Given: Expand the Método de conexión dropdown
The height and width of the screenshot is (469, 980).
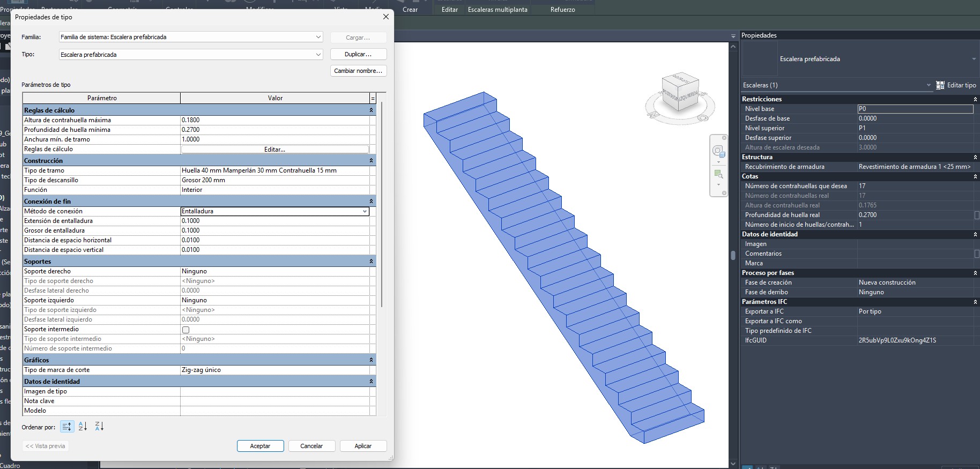Looking at the screenshot, I should coord(365,211).
